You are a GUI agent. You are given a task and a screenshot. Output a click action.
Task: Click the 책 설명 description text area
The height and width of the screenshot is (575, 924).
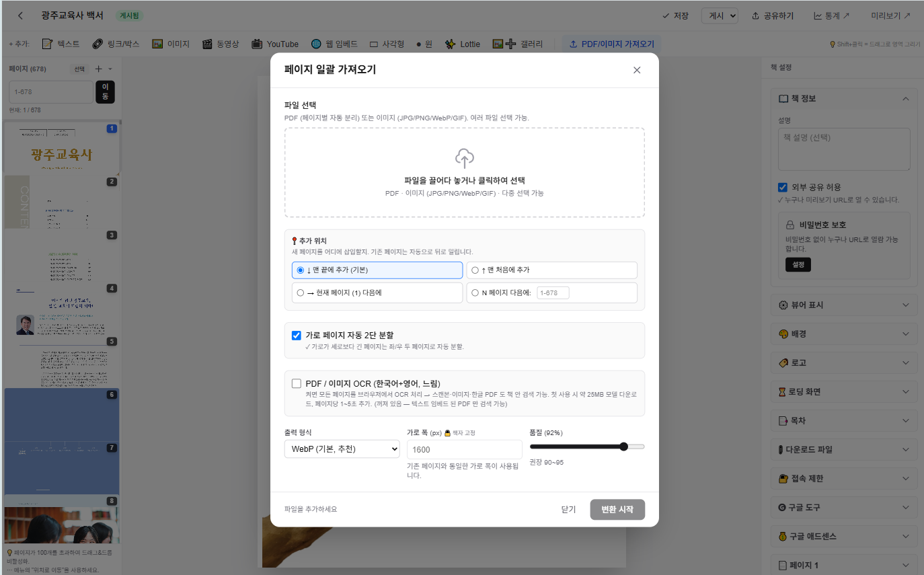pyautogui.click(x=844, y=149)
